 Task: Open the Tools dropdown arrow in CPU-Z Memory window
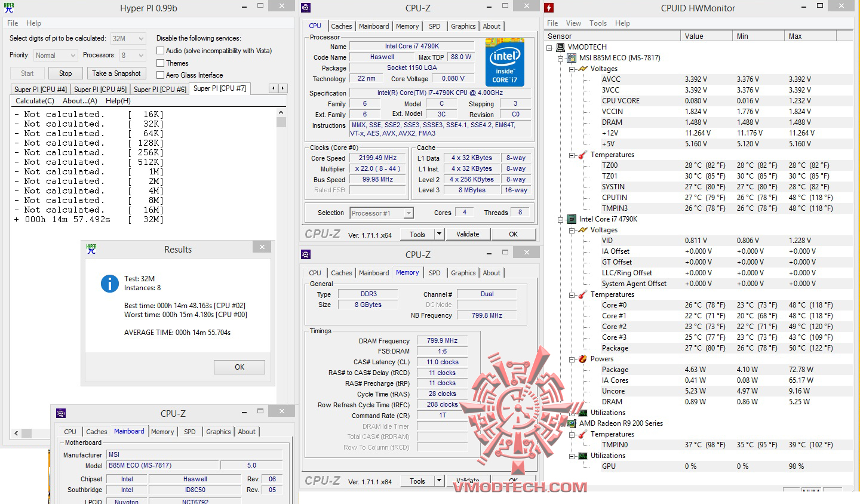[440, 481]
